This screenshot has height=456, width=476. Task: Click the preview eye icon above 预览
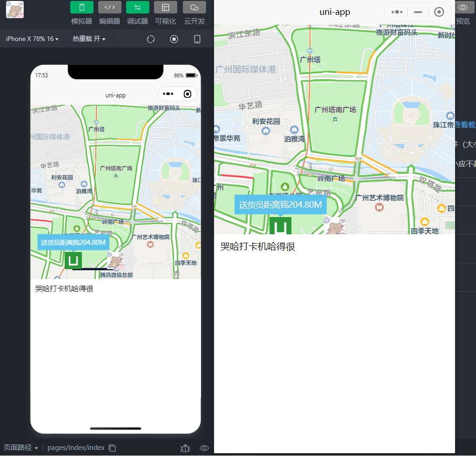click(x=463, y=7)
